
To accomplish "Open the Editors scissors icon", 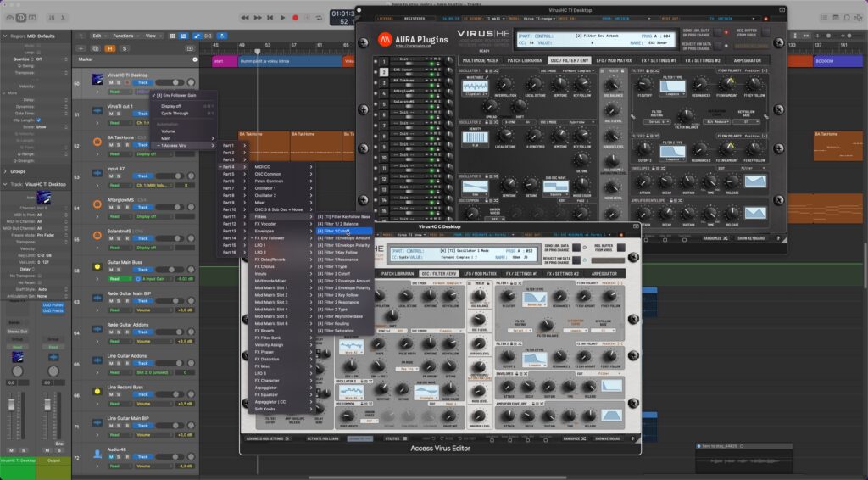I will 63,18.
